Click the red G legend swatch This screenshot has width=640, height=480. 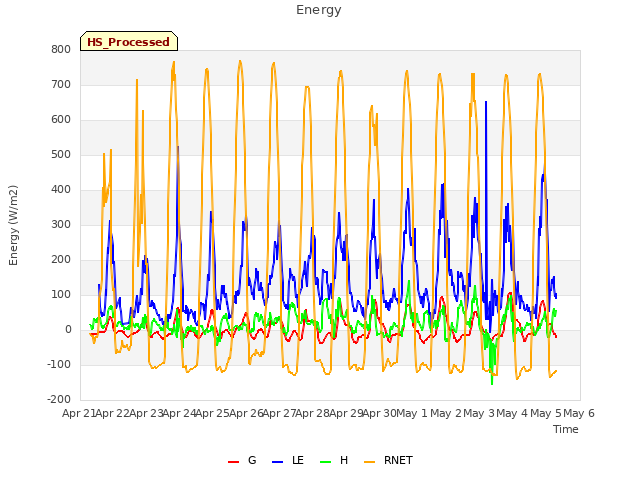click(233, 462)
